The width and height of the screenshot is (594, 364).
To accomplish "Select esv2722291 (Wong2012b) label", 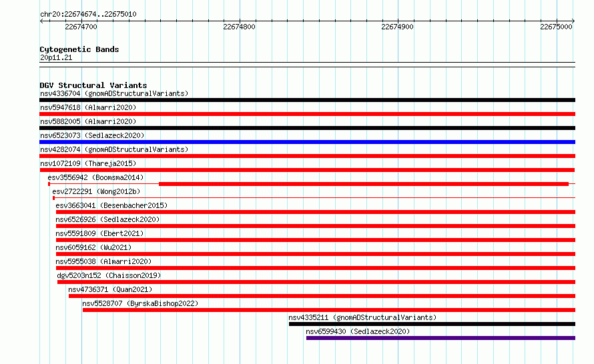I will [x=96, y=191].
